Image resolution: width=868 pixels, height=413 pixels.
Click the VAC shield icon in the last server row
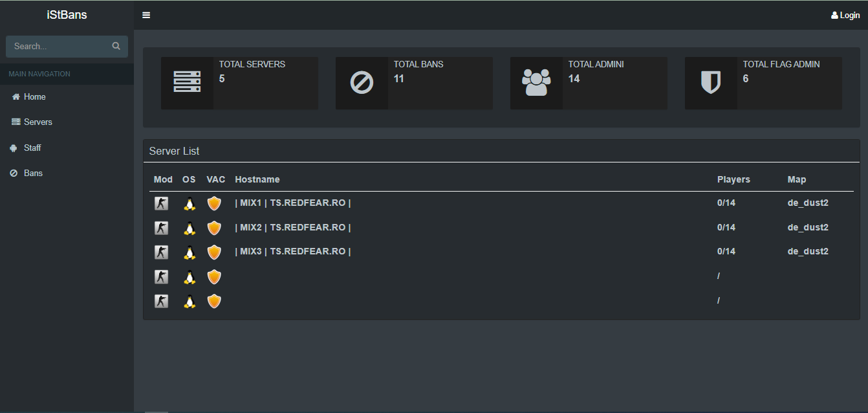(x=214, y=301)
